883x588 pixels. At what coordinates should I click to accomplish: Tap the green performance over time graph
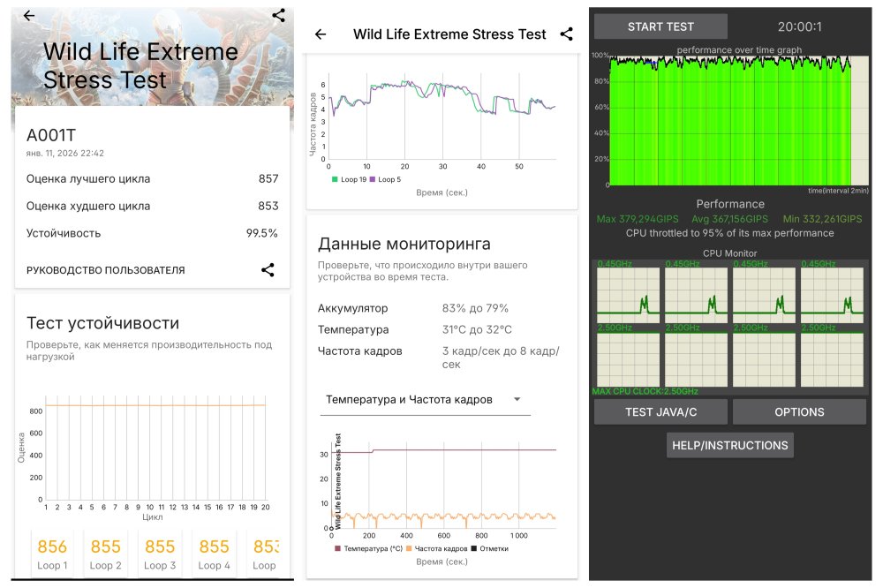pos(730,121)
